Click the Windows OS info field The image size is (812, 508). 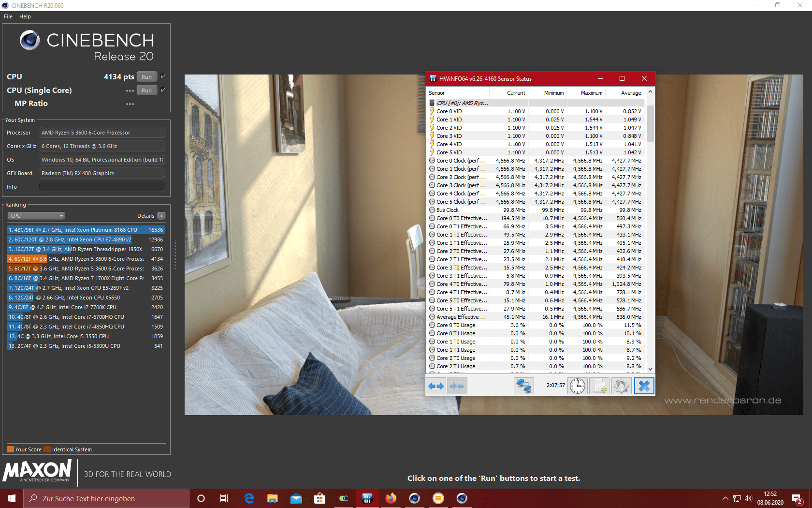tap(102, 160)
